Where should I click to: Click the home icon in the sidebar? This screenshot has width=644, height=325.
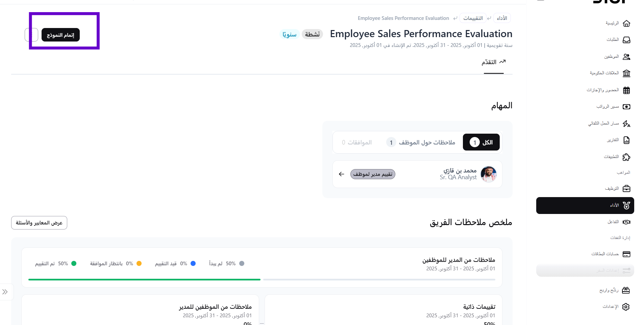click(x=626, y=23)
